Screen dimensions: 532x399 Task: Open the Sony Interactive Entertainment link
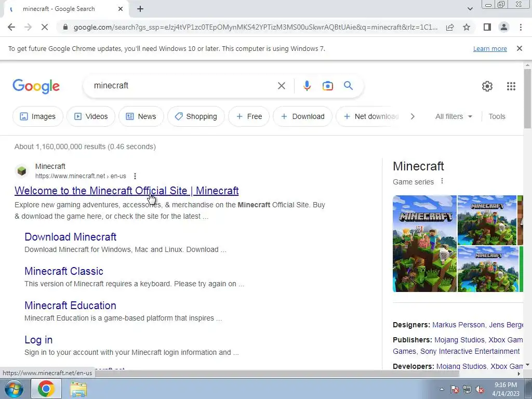point(470,351)
